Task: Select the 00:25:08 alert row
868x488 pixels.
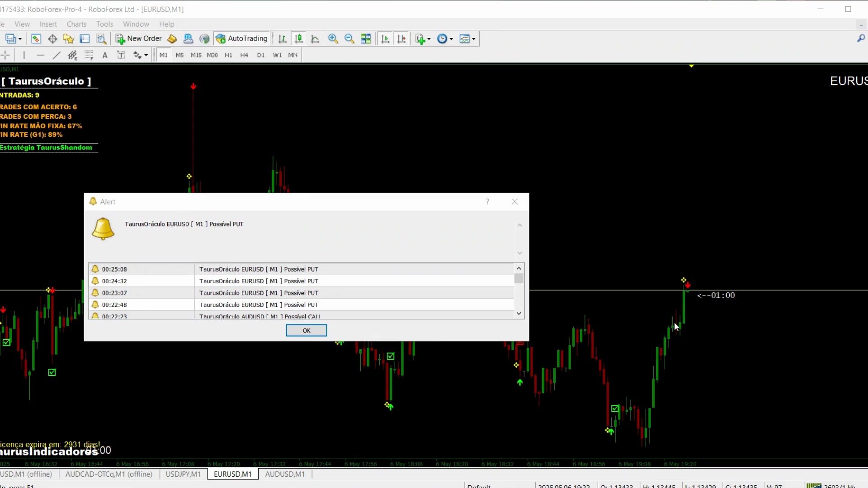Action: [x=301, y=269]
